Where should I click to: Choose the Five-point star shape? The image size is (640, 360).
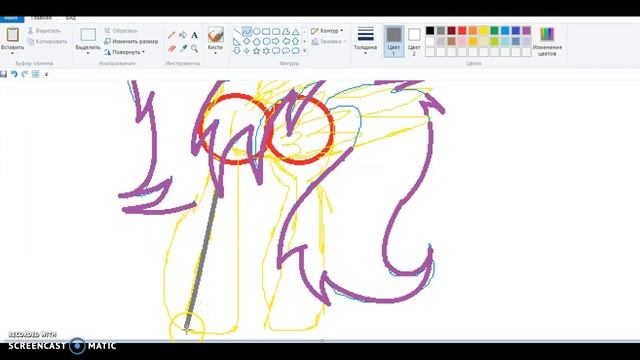coord(256,51)
